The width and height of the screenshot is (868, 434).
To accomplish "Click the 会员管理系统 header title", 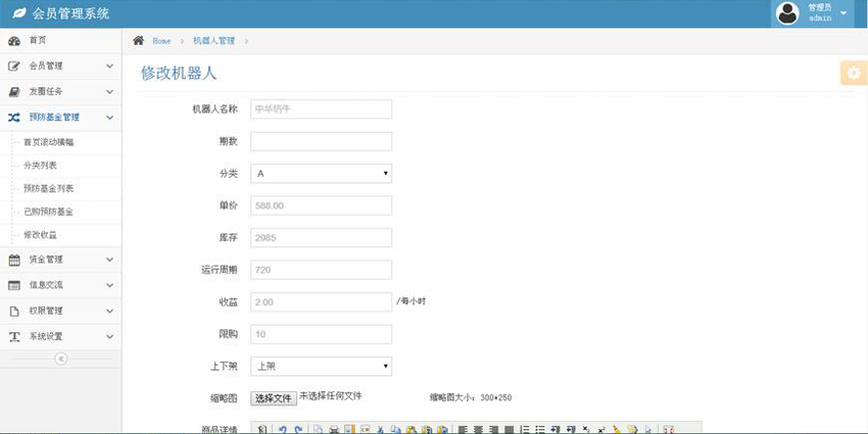I will click(70, 14).
